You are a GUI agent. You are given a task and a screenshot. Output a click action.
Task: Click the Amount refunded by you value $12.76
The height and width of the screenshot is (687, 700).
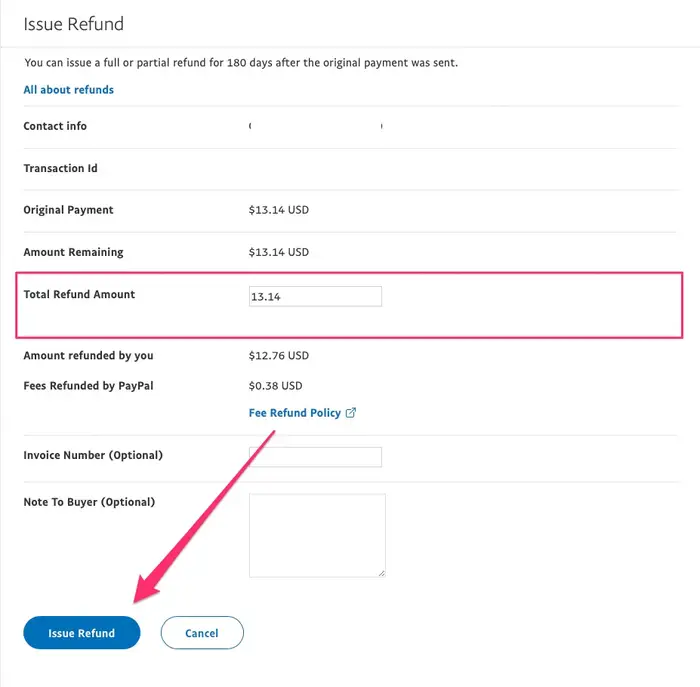coord(279,356)
